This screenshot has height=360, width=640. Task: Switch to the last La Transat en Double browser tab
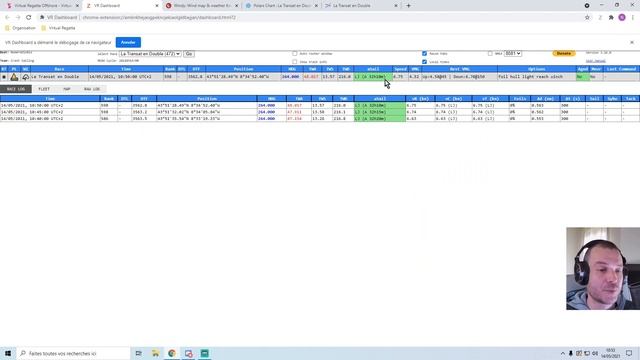pos(359,6)
